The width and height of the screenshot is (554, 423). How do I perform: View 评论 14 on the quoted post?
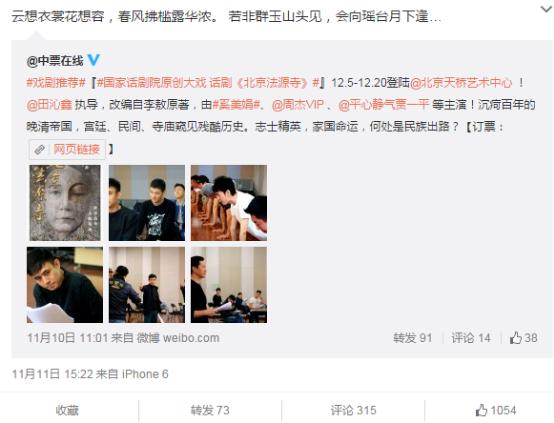[x=471, y=338]
